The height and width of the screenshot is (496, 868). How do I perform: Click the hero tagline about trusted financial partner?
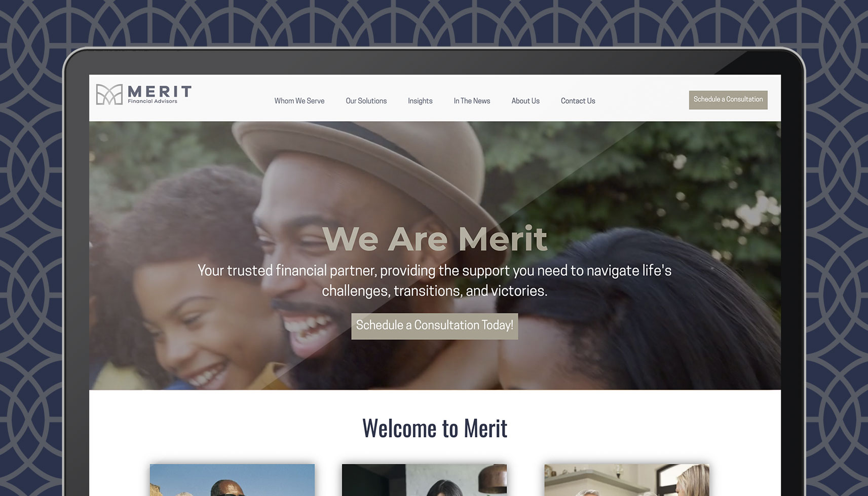435,280
